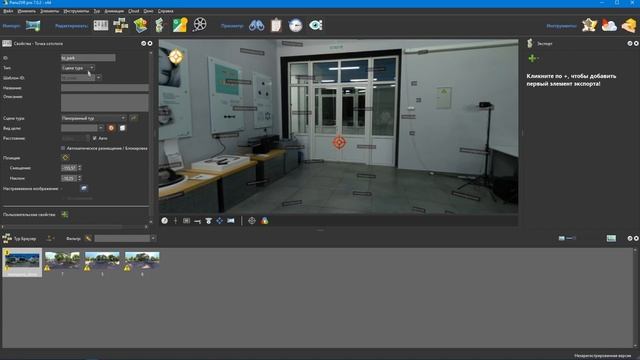Click the green plus to add export
Viewport: 640px width, 360px height.
[x=532, y=58]
